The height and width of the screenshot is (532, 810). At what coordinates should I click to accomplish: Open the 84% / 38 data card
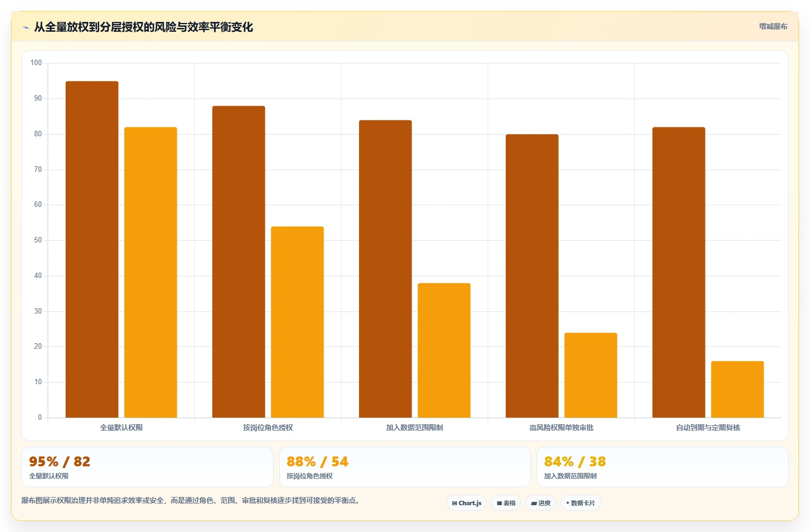click(662, 467)
